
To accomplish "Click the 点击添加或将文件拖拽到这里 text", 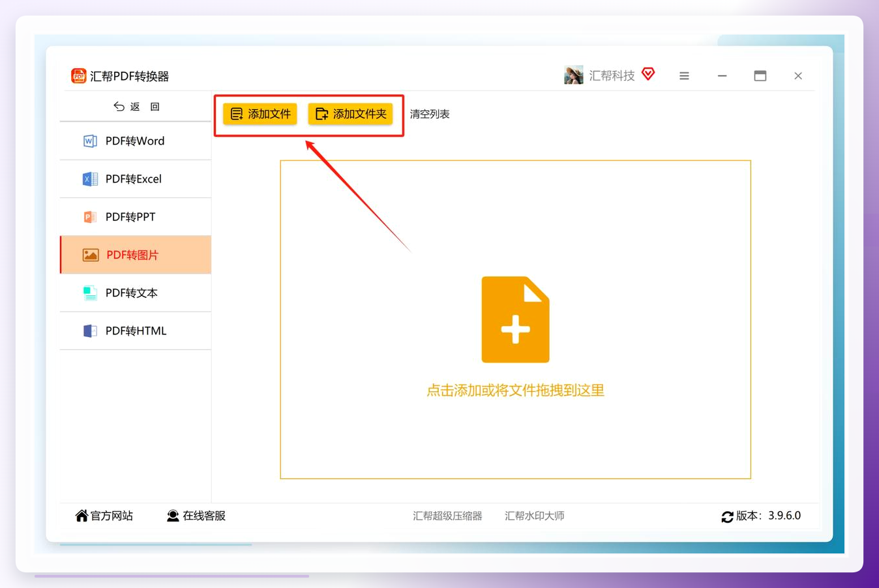I will tap(515, 390).
